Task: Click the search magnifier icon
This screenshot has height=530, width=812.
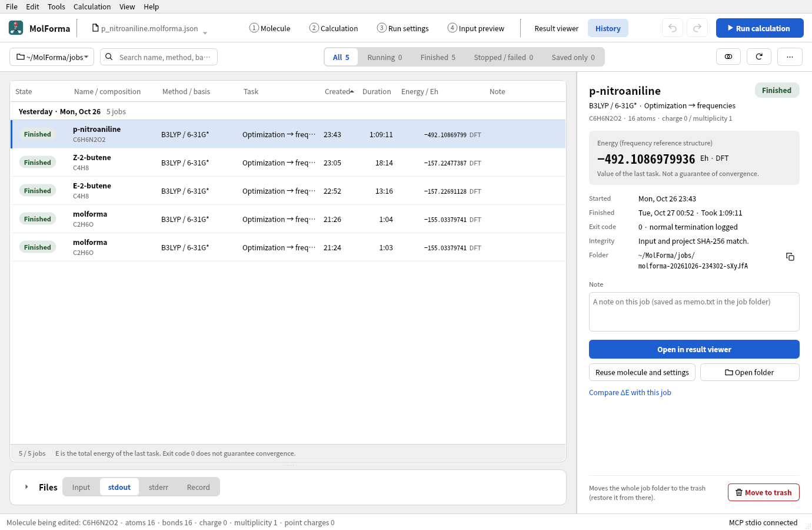Action: [x=109, y=57]
